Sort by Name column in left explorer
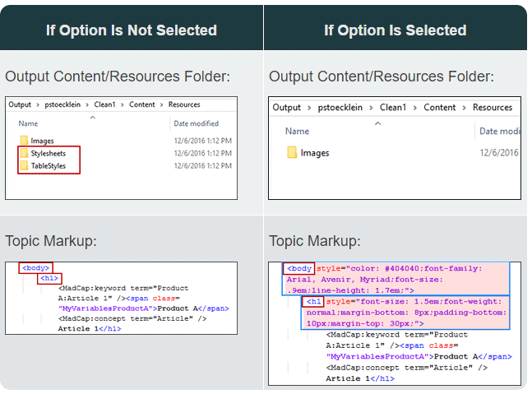 (x=28, y=123)
